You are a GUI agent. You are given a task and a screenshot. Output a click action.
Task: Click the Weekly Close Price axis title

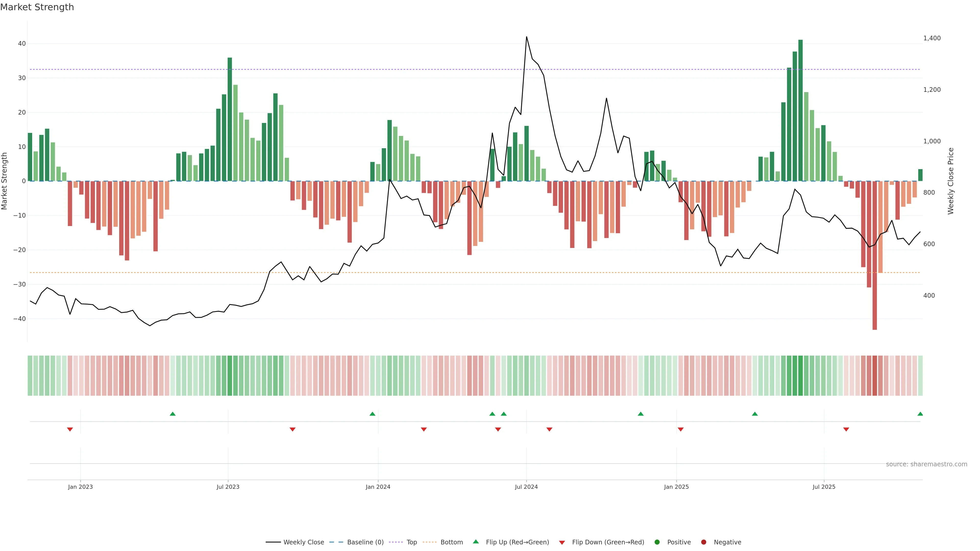951,181
